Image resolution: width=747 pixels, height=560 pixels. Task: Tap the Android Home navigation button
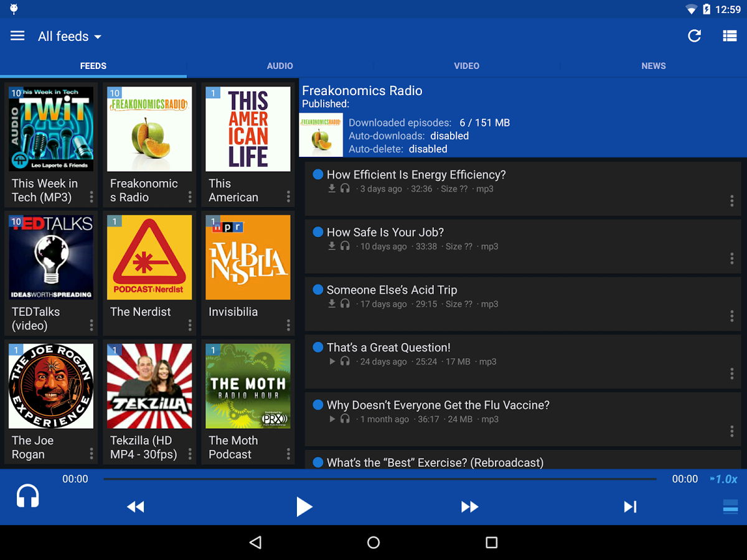tap(374, 543)
